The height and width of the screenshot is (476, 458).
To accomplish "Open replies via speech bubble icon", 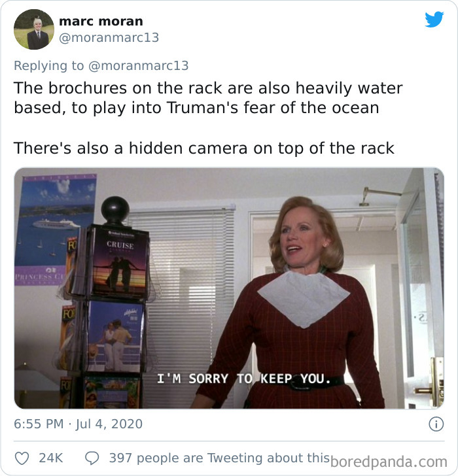I will (92, 458).
